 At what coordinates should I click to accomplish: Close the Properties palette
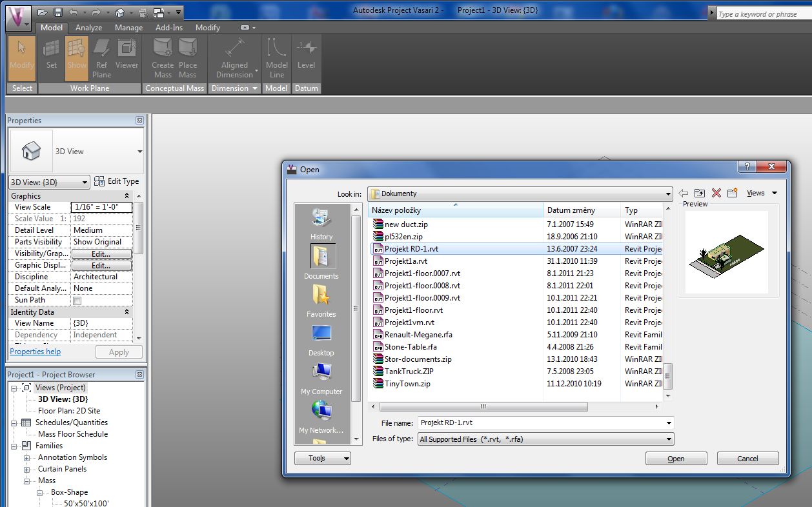139,121
